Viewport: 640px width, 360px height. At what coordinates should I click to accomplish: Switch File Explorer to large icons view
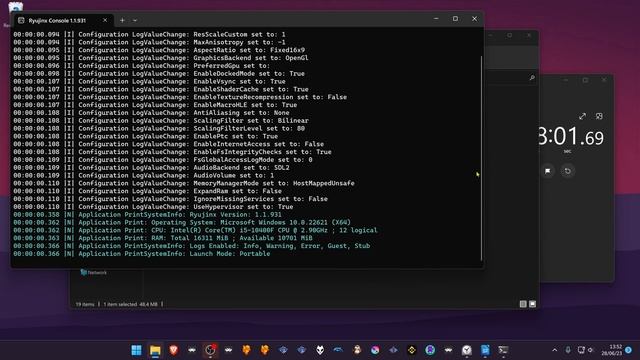533,304
